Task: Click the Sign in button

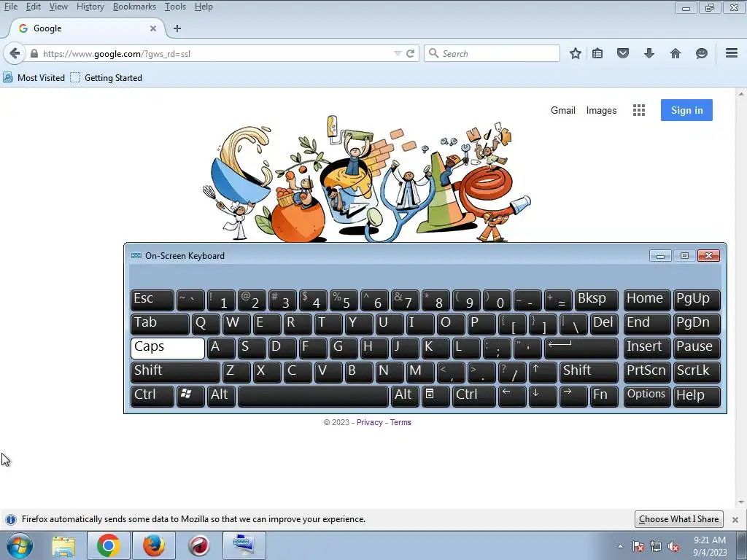Action: pos(686,111)
